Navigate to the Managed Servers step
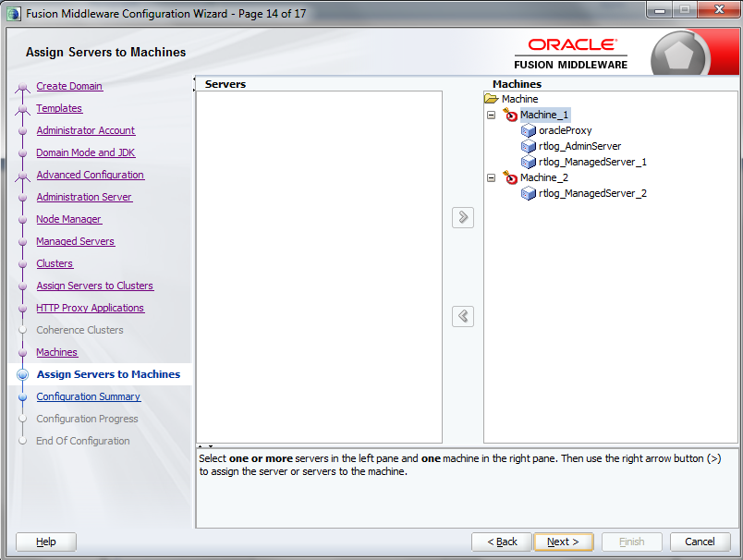The height and width of the screenshot is (560, 743). coord(75,241)
